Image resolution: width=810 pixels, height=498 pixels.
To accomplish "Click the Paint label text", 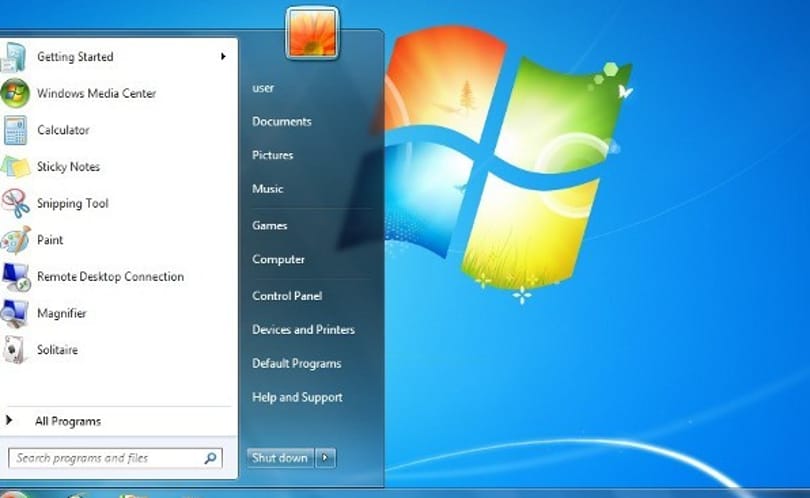I will (50, 240).
